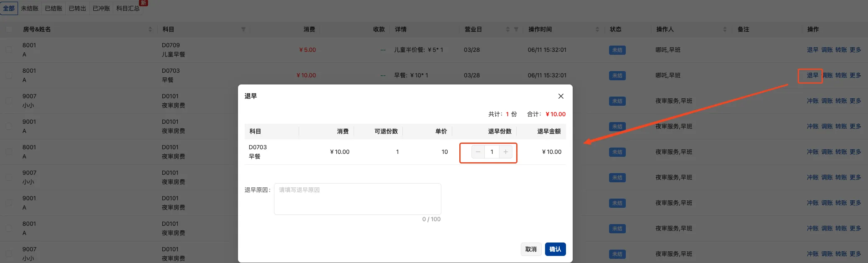Viewport: 868px width, 263px height.
Task: Click the 状态 column header
Action: click(x=615, y=29)
